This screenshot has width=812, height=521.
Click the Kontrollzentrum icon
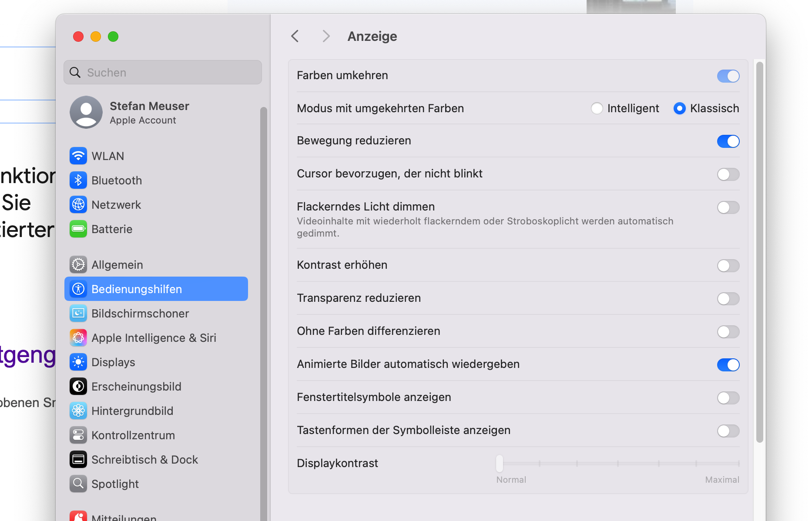click(x=78, y=435)
